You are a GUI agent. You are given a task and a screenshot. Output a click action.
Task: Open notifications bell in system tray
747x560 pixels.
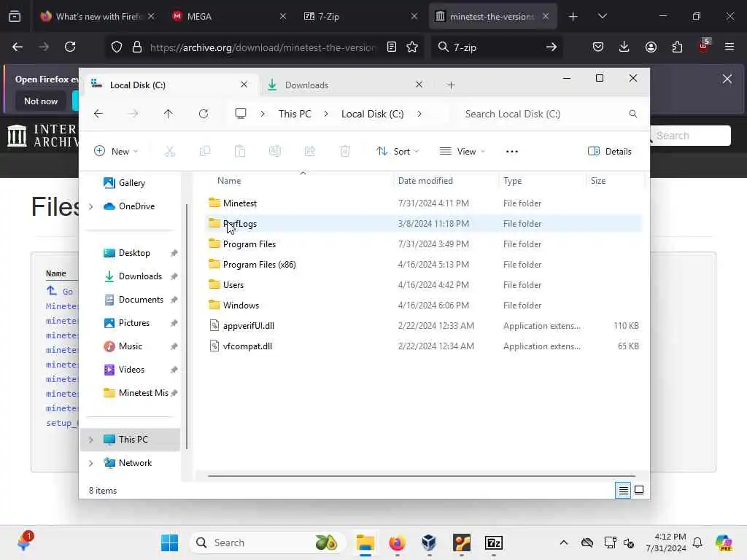[697, 542]
